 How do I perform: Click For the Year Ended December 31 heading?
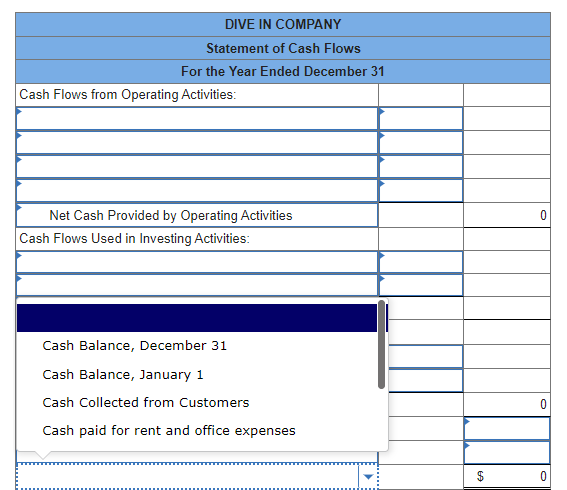point(283,71)
